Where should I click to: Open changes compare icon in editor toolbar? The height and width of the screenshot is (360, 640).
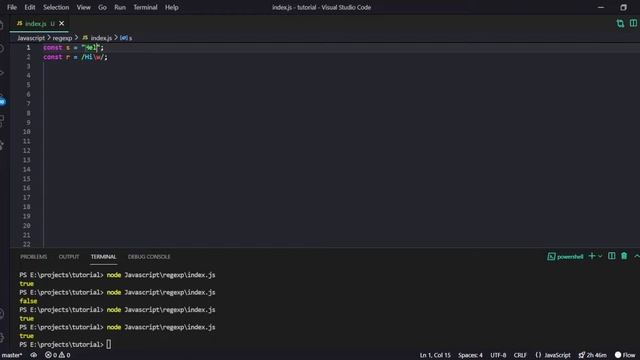620,24
